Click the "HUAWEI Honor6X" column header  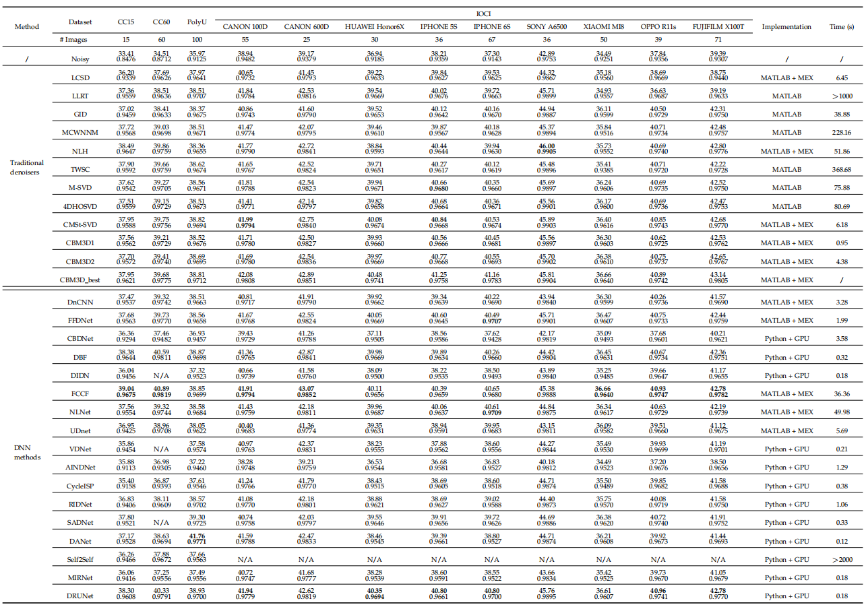click(x=375, y=27)
